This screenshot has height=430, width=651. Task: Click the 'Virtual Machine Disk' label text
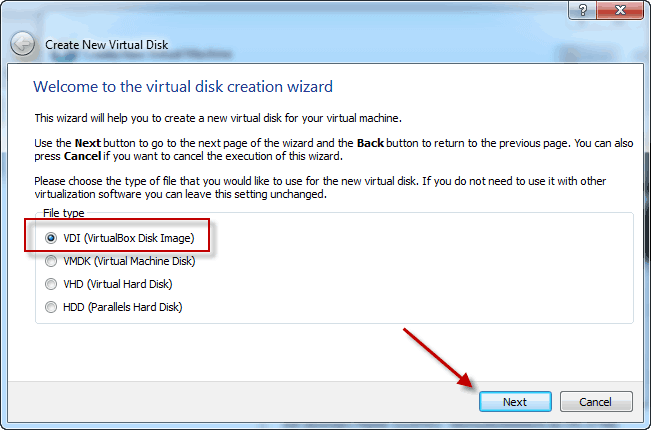pos(144,261)
